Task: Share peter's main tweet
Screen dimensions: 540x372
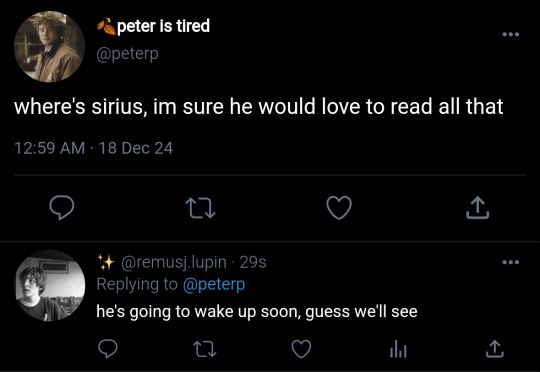Action: pos(477,207)
